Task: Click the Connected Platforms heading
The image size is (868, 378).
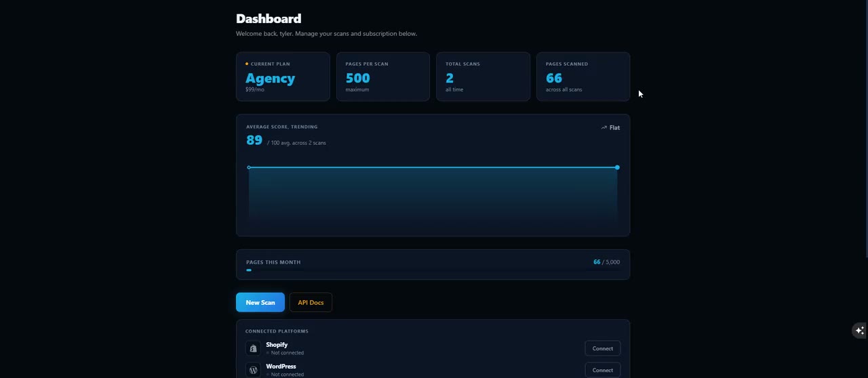Action: 277,331
